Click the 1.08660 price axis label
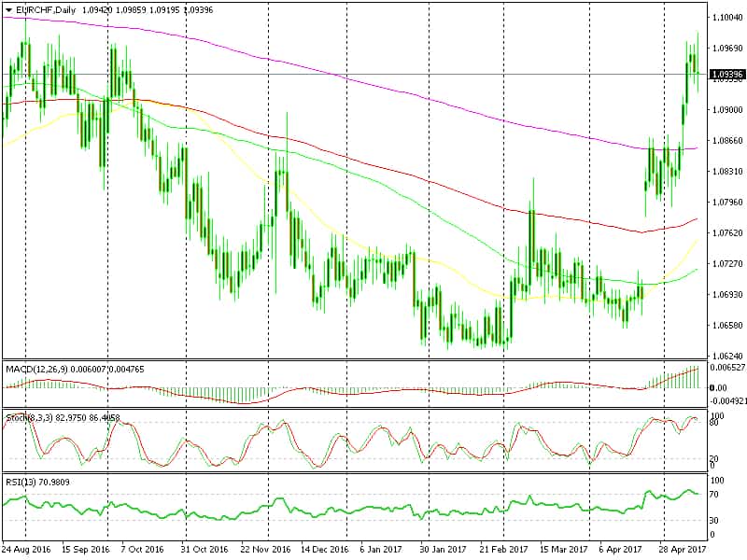This screenshot has height=560, width=747. coord(727,141)
